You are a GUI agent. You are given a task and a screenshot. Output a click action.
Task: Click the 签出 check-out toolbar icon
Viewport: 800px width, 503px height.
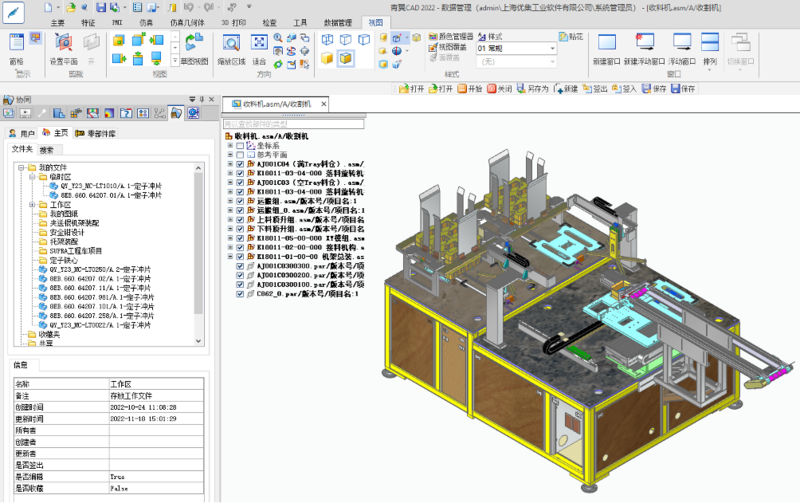point(594,89)
